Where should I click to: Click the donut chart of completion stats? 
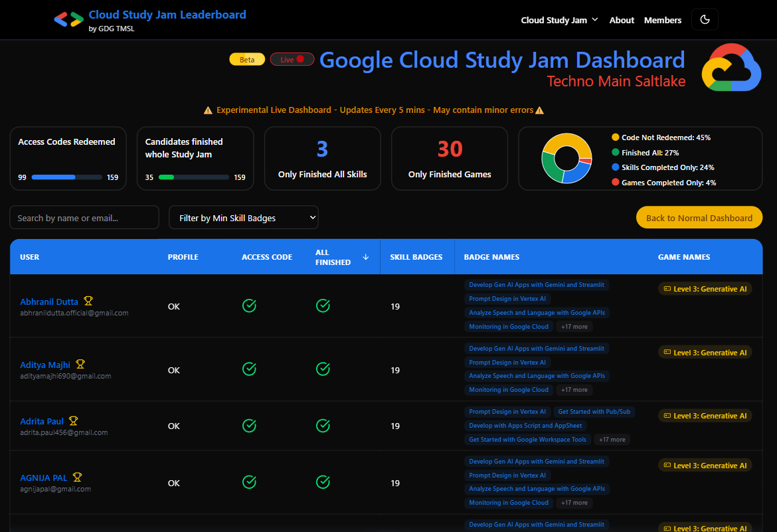click(566, 158)
